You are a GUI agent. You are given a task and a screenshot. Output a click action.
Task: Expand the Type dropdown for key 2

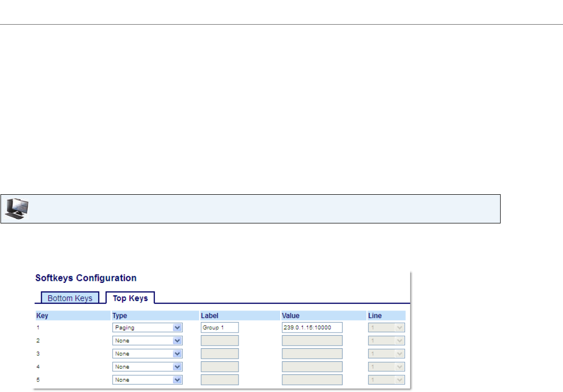pos(147,341)
